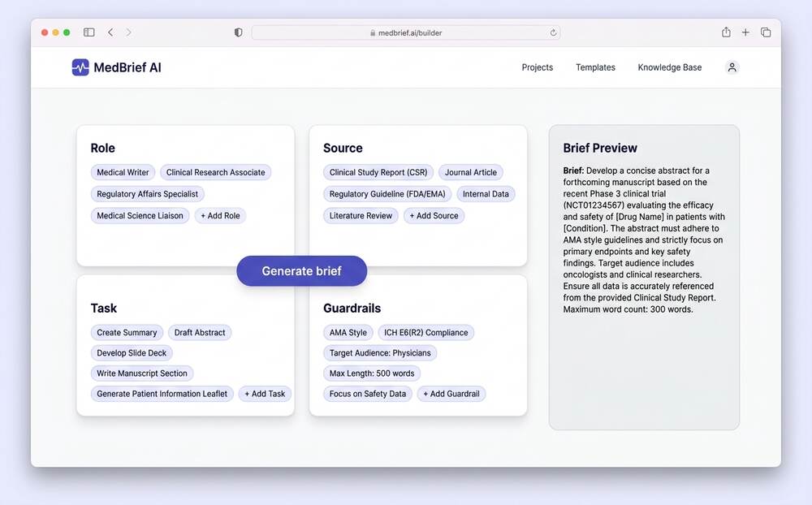Viewport: 812px width, 505px height.
Task: Select Medical Science Liaison chip
Action: (x=140, y=216)
